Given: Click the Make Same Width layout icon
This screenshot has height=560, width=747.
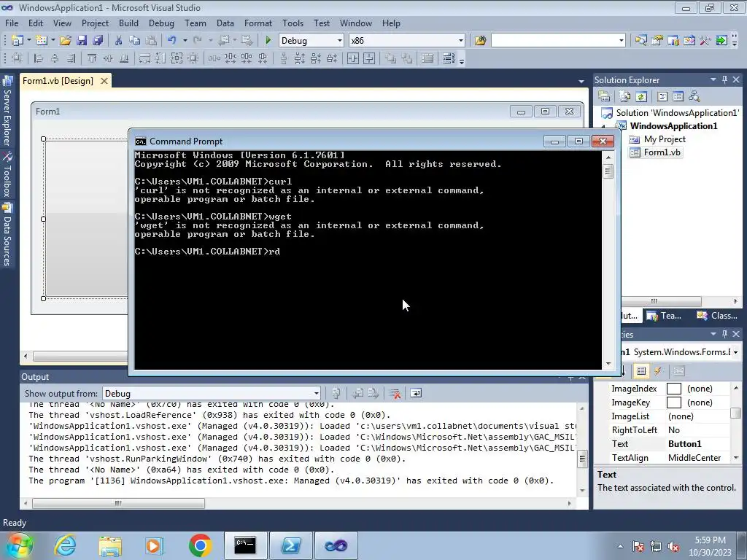Looking at the screenshot, I should click(144, 58).
